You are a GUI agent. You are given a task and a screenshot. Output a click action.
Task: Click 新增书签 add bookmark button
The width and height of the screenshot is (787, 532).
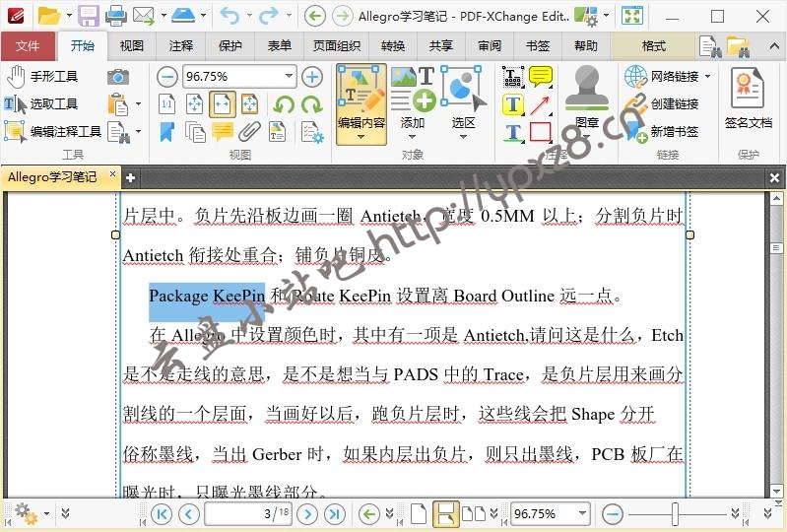[x=662, y=131]
